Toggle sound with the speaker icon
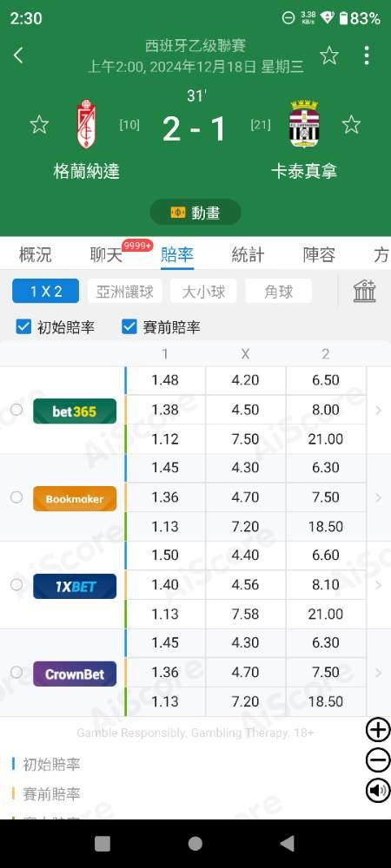This screenshot has width=391, height=868. coord(378,790)
